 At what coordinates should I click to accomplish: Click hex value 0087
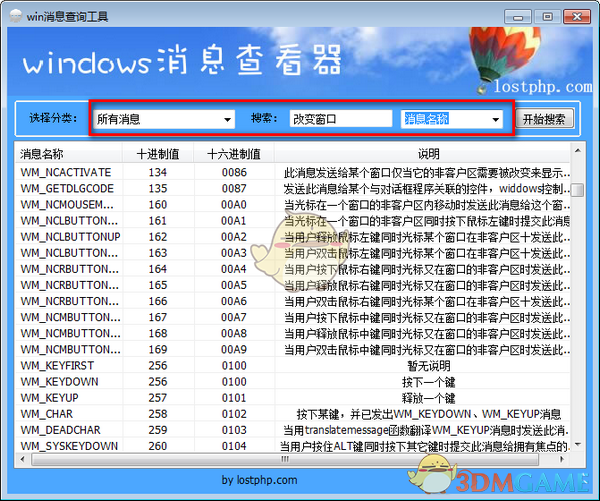234,188
